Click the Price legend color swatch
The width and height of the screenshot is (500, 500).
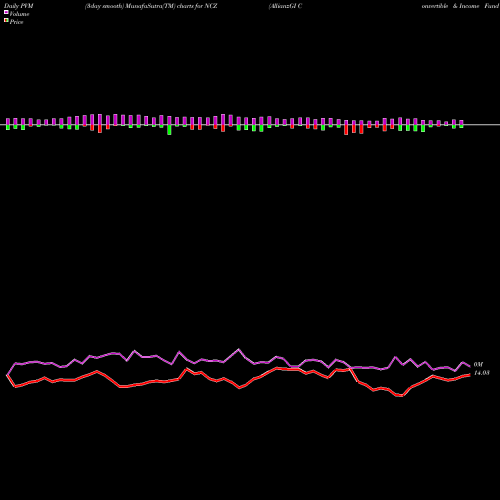6,20
